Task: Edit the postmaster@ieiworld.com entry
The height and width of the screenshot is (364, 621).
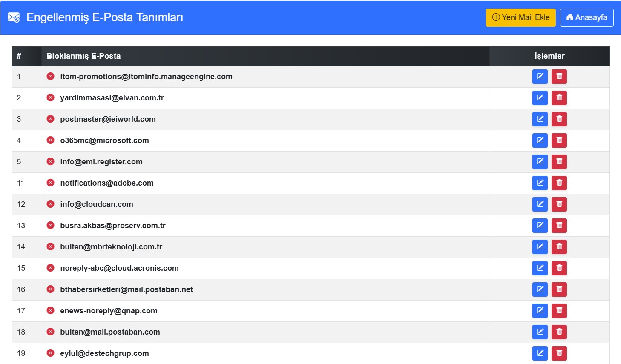Action: (x=540, y=119)
